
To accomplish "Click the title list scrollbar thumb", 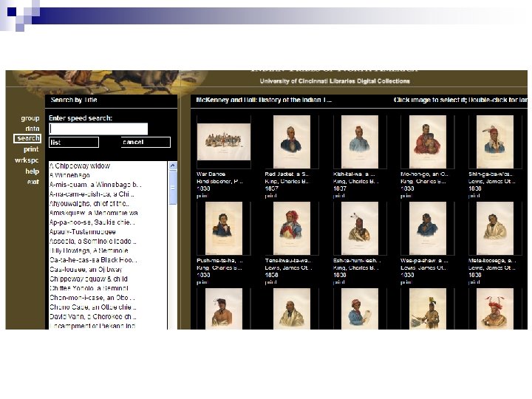I will coord(173,187).
